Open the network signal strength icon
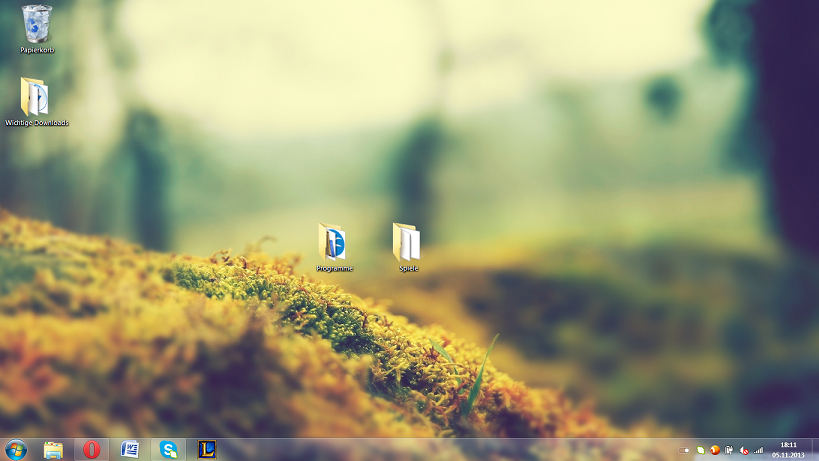Image resolution: width=819 pixels, height=461 pixels. click(x=758, y=450)
